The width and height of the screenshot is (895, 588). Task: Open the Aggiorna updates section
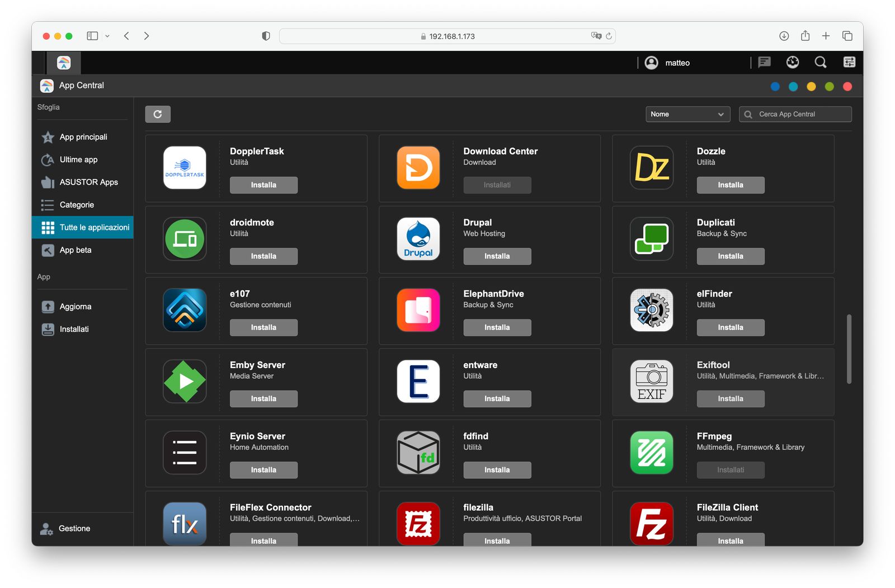(x=83, y=307)
